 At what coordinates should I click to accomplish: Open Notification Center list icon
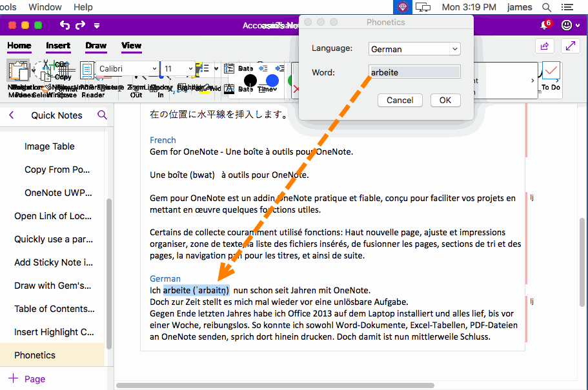(x=567, y=7)
